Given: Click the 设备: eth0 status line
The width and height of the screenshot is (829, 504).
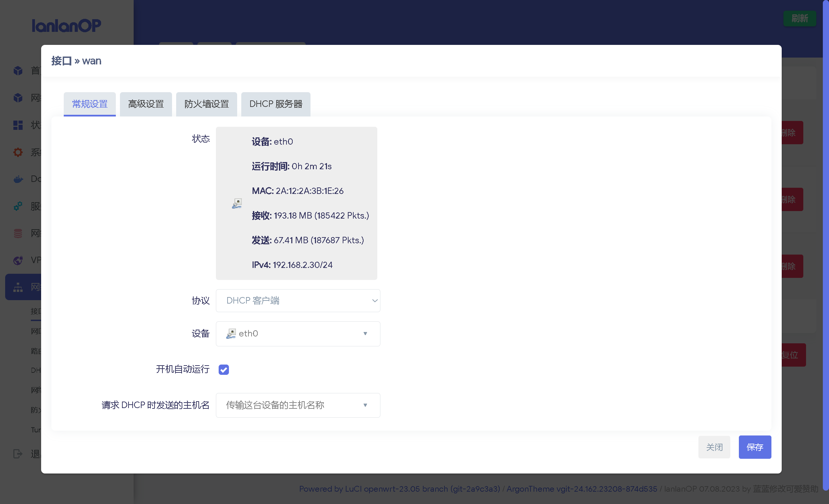Looking at the screenshot, I should click(x=272, y=142).
